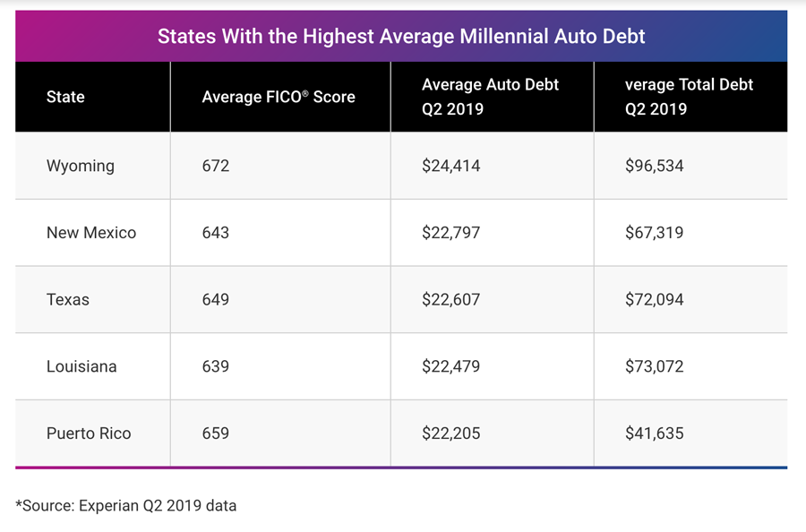The image size is (806, 532).
Task: Click the $22,797 auto debt value
Action: pyautogui.click(x=451, y=233)
